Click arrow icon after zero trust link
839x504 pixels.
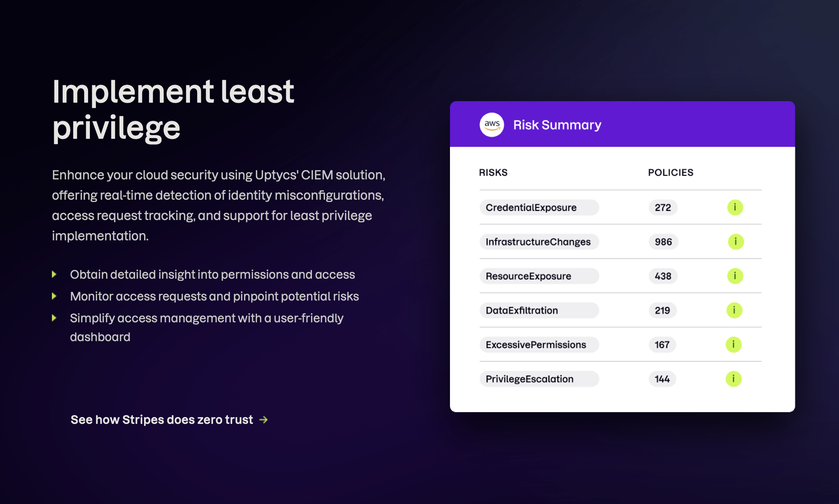coord(264,420)
